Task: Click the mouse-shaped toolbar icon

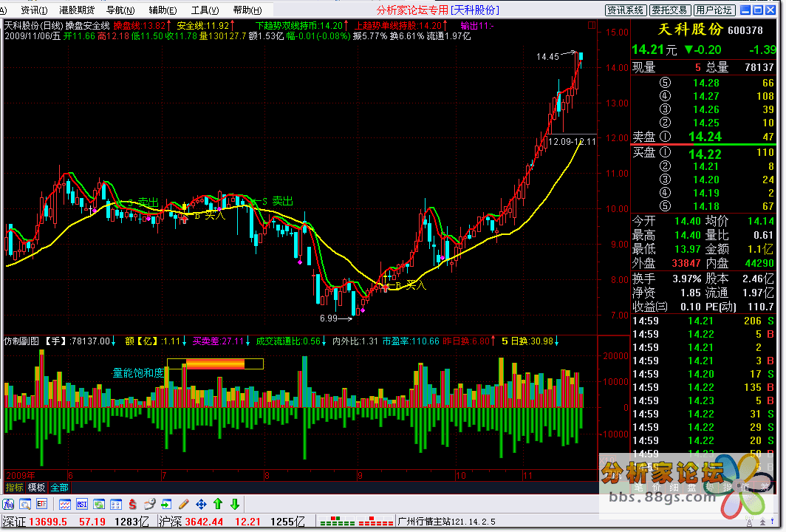Action: click(149, 504)
